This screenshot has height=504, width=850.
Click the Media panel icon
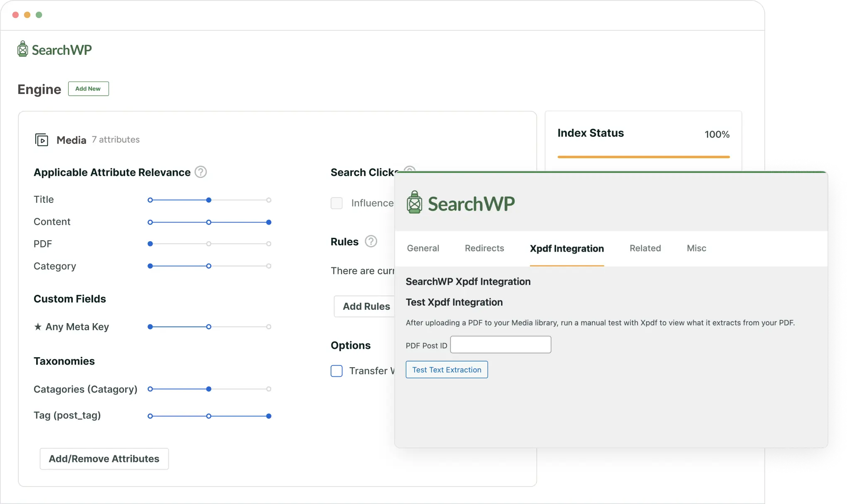tap(41, 140)
